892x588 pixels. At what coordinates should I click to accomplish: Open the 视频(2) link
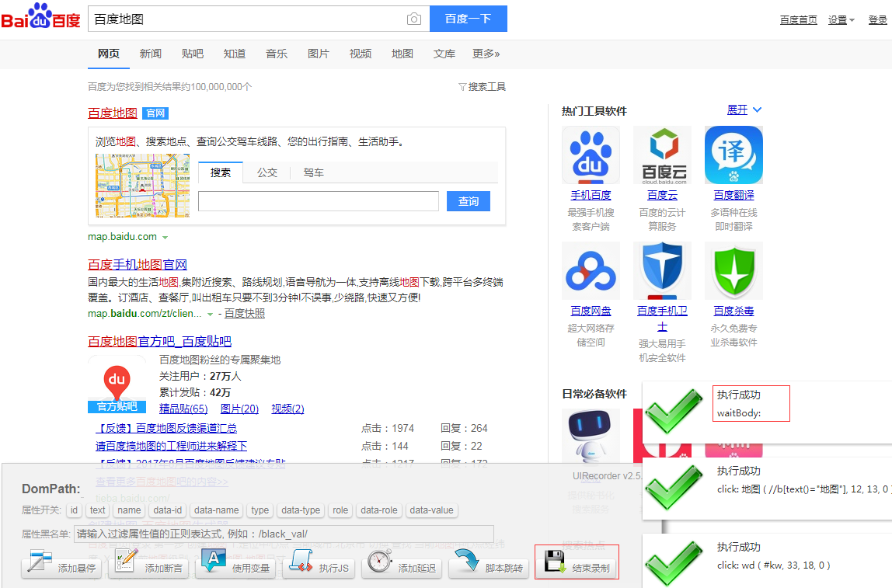click(287, 409)
